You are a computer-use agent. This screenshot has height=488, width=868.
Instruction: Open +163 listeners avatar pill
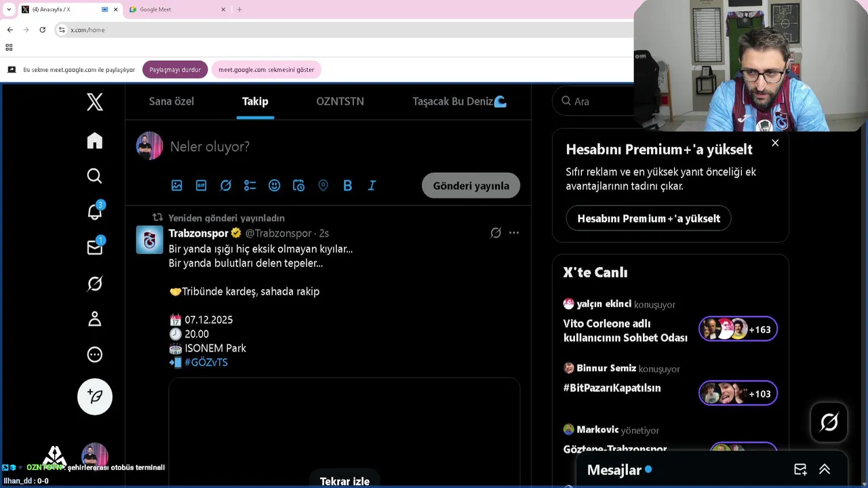coord(738,329)
